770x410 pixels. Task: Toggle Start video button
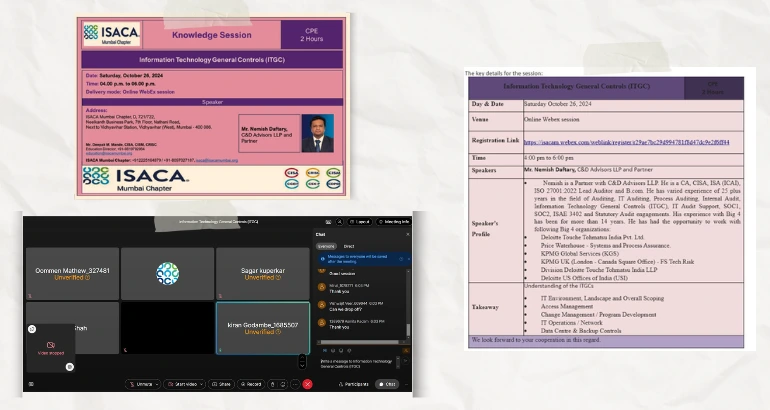184,384
